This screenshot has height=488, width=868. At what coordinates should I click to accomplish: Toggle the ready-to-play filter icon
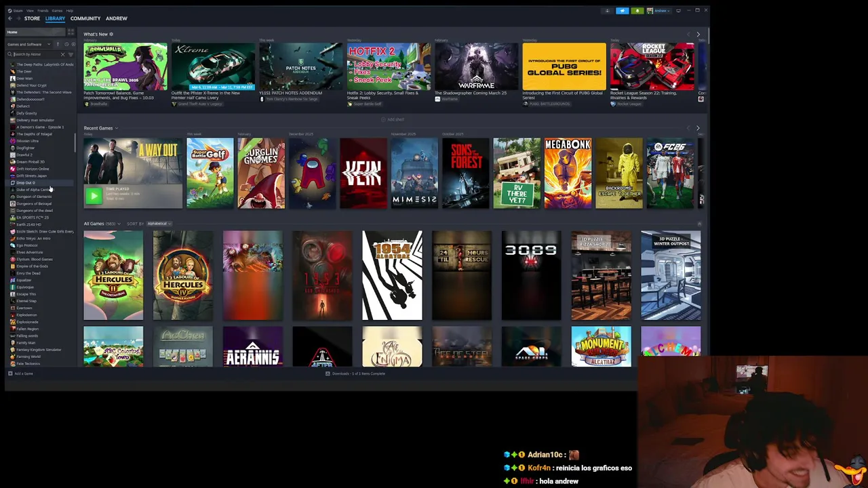point(73,44)
